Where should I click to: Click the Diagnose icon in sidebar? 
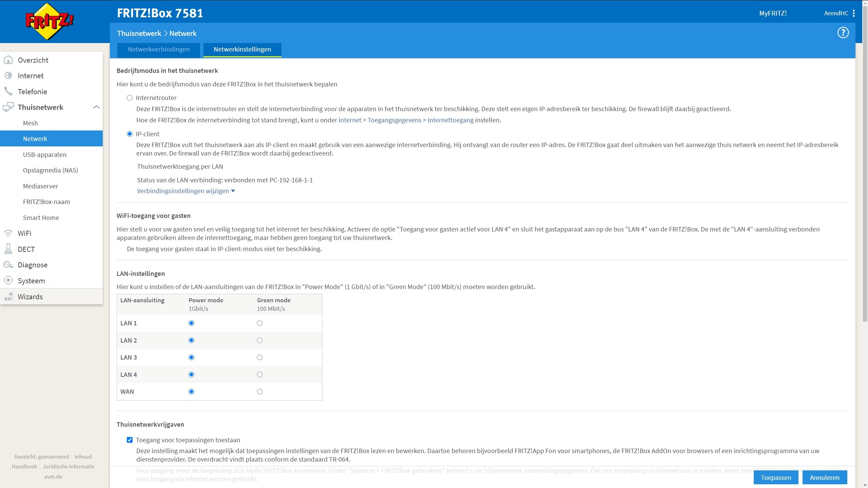pos(8,265)
